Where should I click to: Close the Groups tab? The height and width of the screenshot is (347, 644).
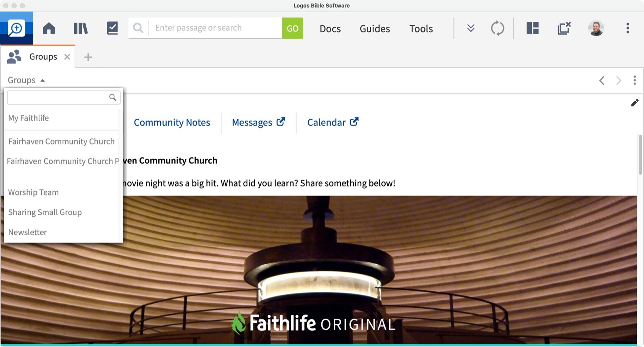pos(67,57)
